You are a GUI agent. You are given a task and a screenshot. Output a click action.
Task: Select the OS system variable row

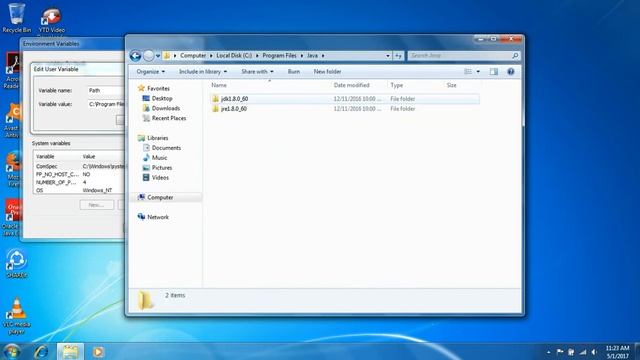pos(80,190)
